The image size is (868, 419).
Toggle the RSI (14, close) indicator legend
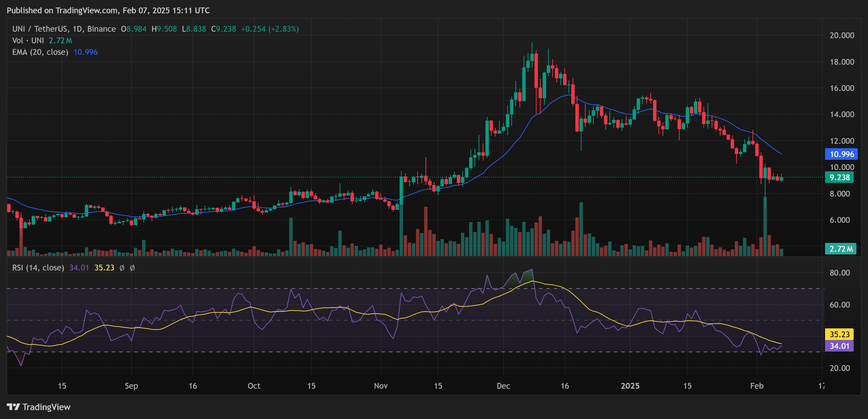click(37, 268)
